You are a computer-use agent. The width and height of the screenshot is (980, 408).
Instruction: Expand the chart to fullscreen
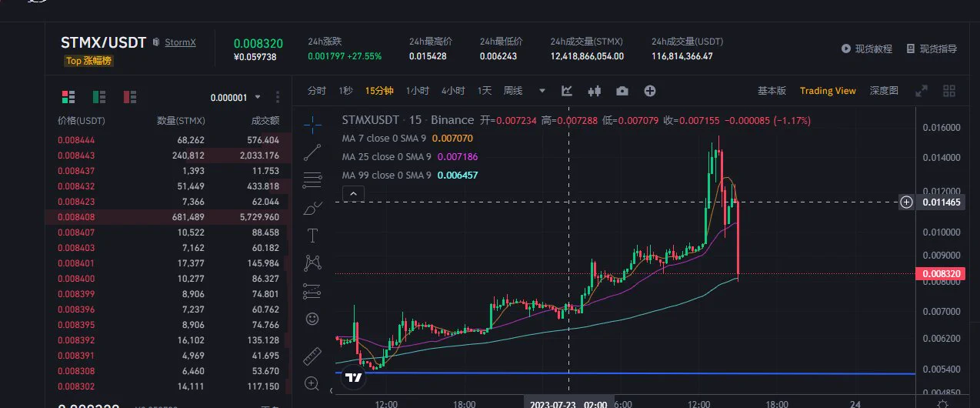pos(922,91)
